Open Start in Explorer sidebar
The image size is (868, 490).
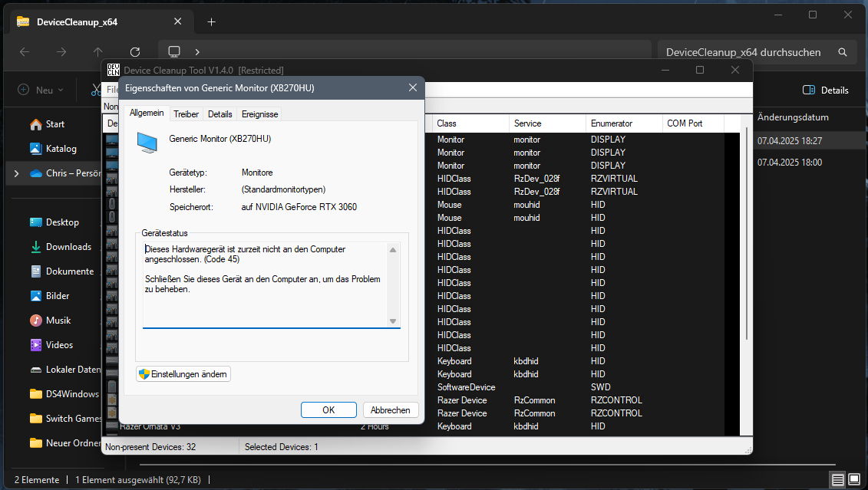tap(54, 124)
